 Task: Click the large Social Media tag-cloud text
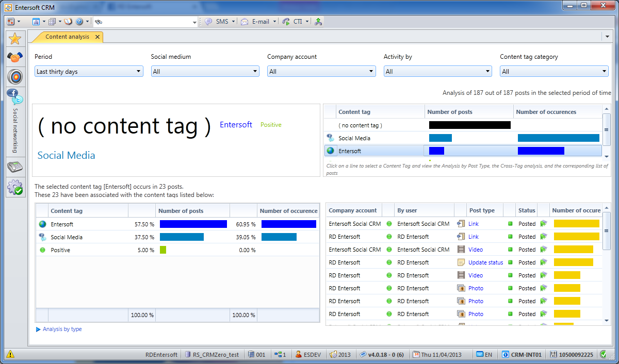[67, 155]
